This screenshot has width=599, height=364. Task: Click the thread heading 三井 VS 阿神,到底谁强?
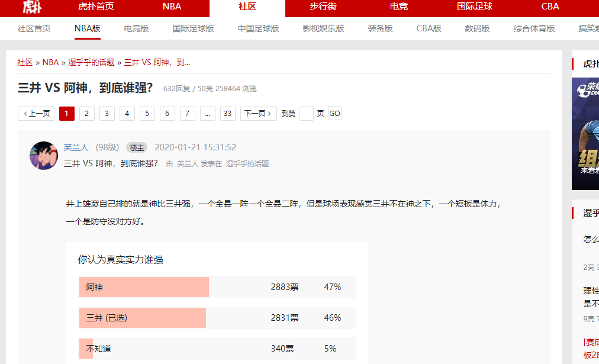(85, 88)
